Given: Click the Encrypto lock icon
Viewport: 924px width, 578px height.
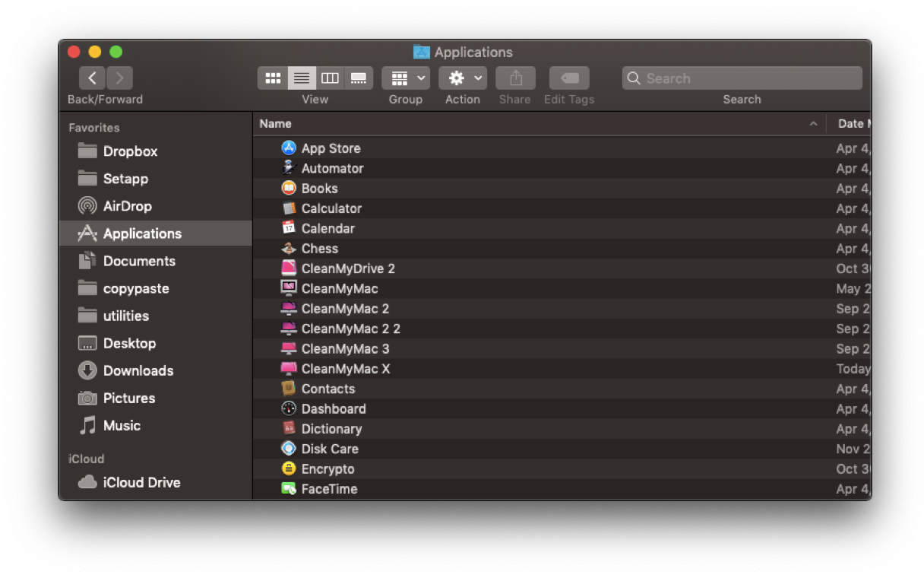Looking at the screenshot, I should coord(289,468).
